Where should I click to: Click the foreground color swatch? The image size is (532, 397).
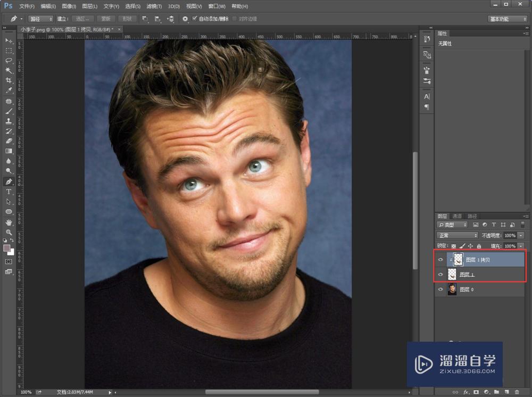[7, 249]
